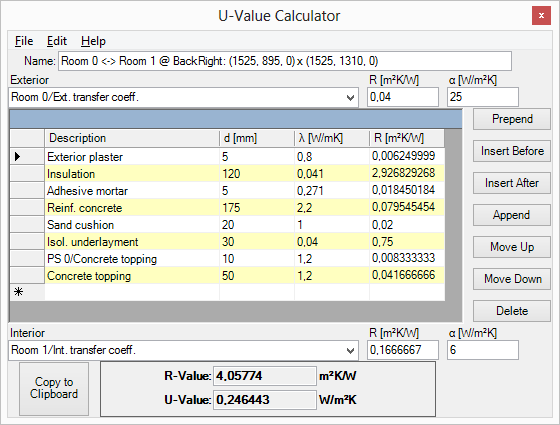Select the Insulation description cell
The width and height of the screenshot is (560, 425).
pyautogui.click(x=132, y=174)
